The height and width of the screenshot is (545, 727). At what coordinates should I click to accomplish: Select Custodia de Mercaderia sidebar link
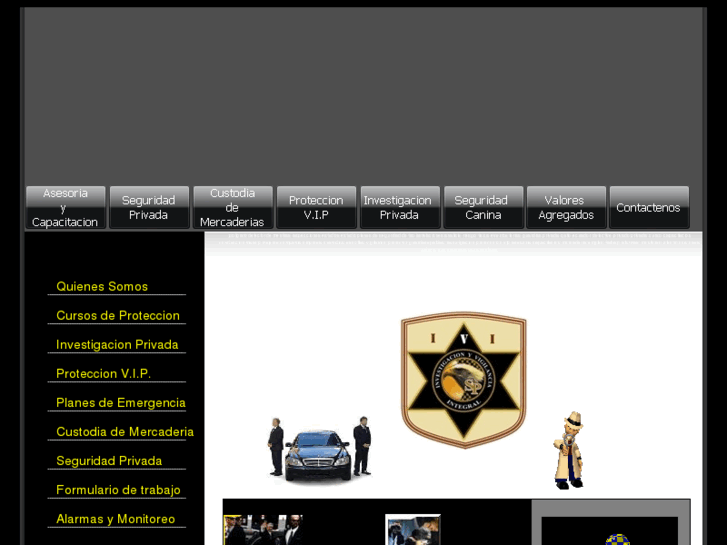pyautogui.click(x=125, y=432)
